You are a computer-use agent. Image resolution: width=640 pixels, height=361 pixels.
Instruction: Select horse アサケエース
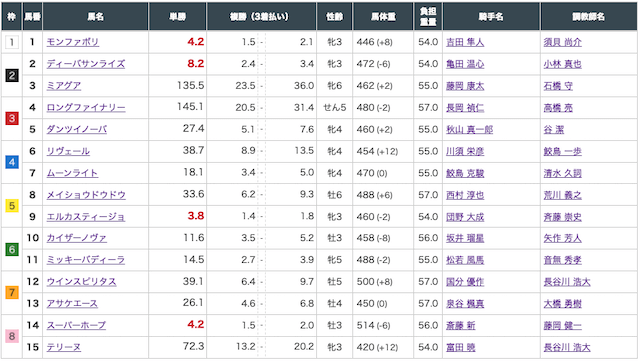pos(72,303)
